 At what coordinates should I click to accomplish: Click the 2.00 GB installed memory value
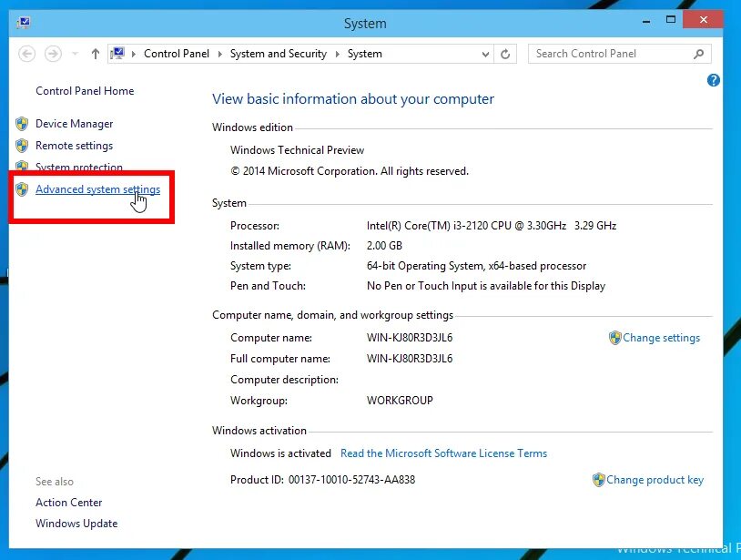[384, 246]
